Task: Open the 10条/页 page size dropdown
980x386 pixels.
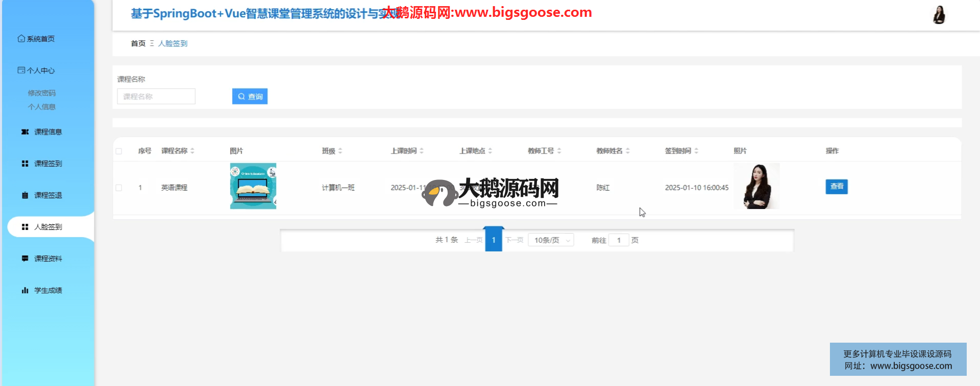Action: (x=551, y=240)
